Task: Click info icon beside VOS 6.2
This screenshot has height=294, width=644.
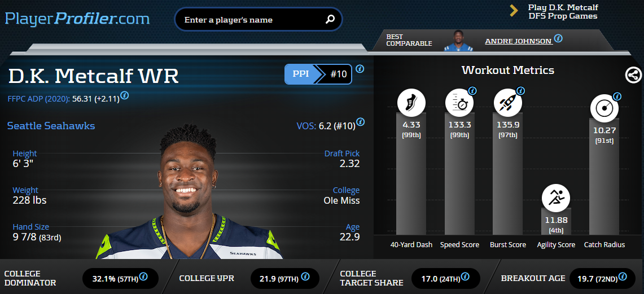Action: pyautogui.click(x=360, y=121)
